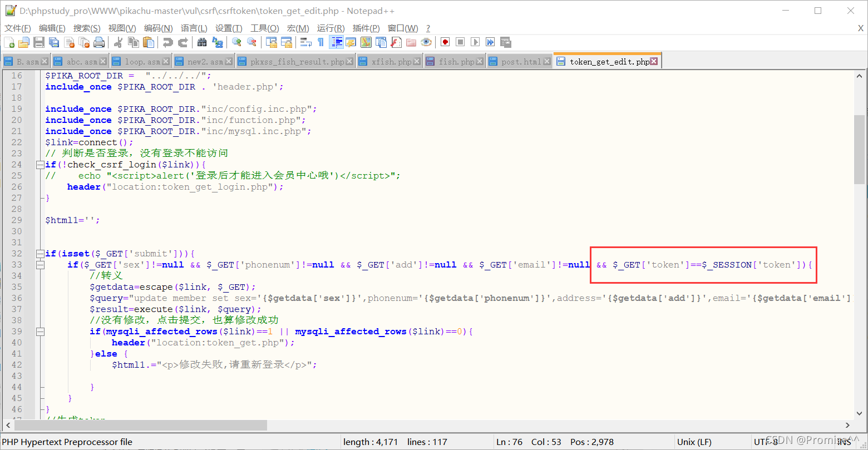868x450 pixels.
Task: Open the 插件(P) menu
Action: (x=366, y=28)
